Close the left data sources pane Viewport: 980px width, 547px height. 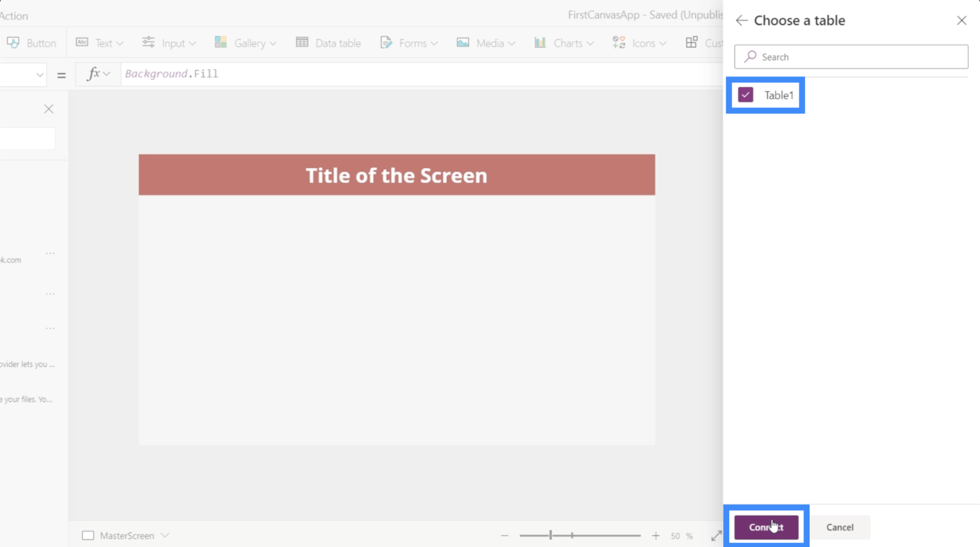tap(49, 109)
